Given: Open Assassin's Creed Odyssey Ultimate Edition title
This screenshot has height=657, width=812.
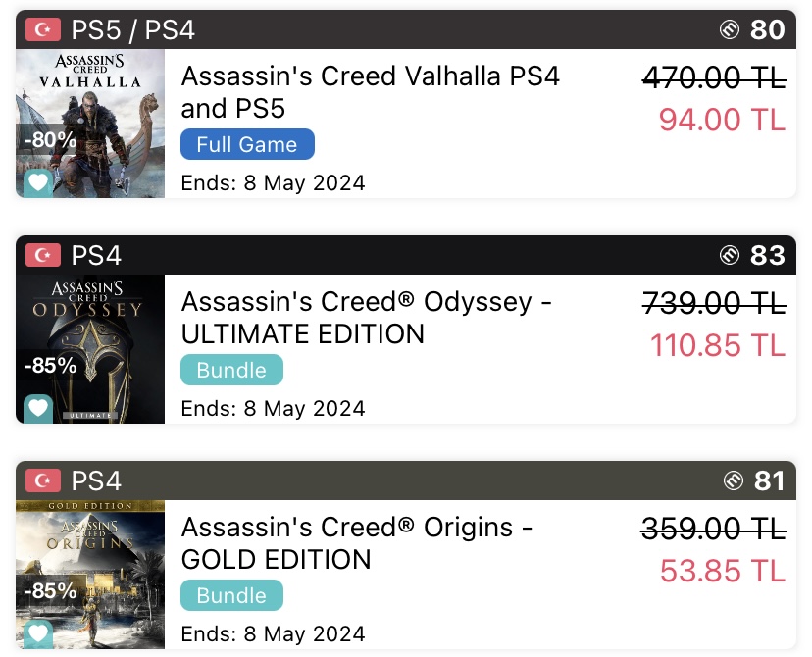Looking at the screenshot, I should point(366,318).
